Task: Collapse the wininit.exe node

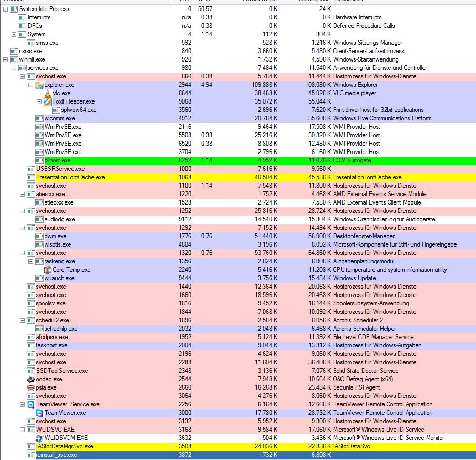Action: click(x=5, y=59)
